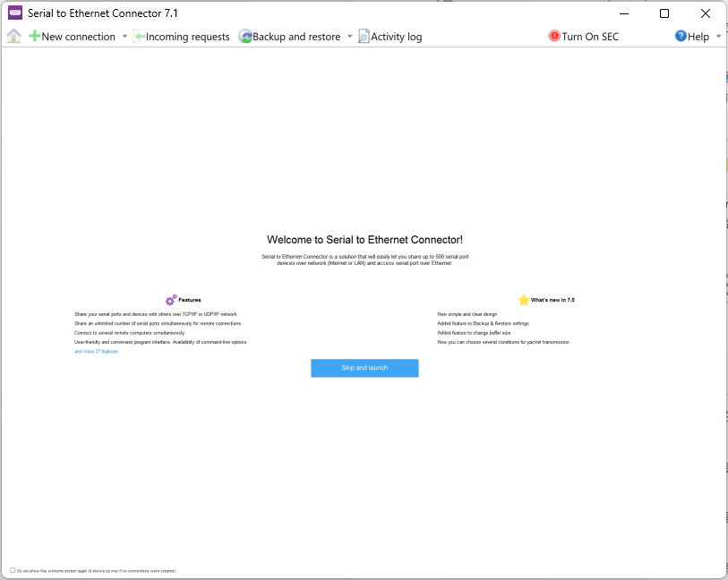The width and height of the screenshot is (728, 580).
Task: Click 'Welcome to Serial to Ethernet Connector!' heading
Action: (x=364, y=240)
